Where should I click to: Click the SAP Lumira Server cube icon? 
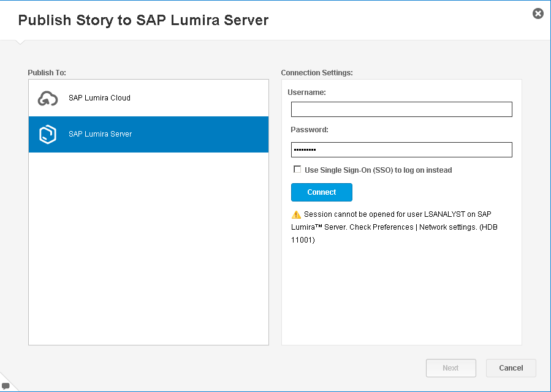pyautogui.click(x=48, y=134)
